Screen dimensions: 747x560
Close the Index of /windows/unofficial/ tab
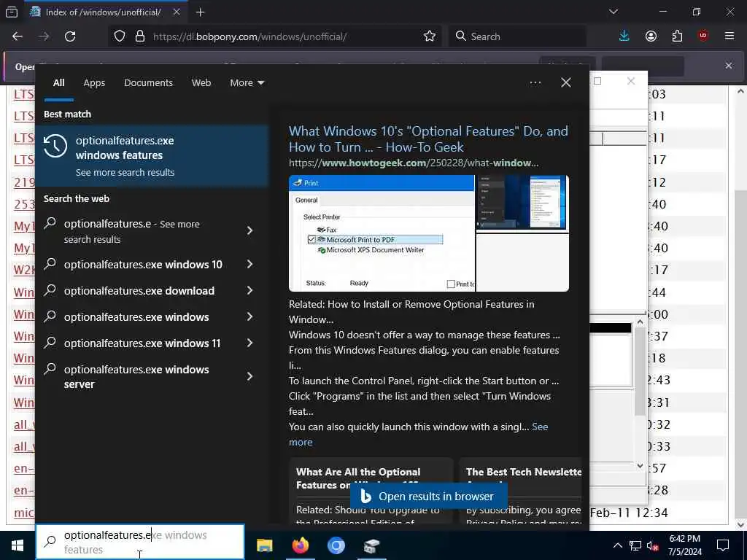click(177, 12)
